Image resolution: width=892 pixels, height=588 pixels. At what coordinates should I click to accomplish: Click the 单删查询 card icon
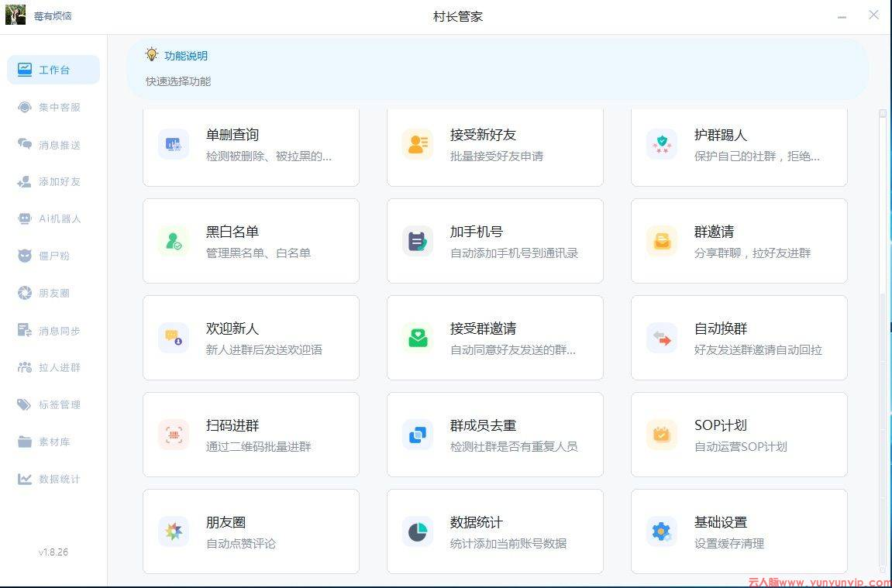173,144
